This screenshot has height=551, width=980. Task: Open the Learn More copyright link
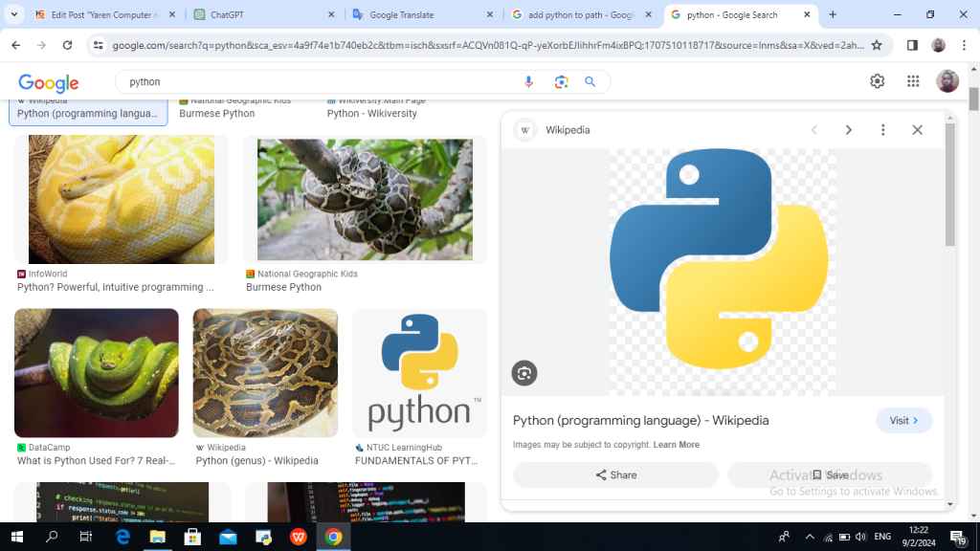(x=677, y=445)
